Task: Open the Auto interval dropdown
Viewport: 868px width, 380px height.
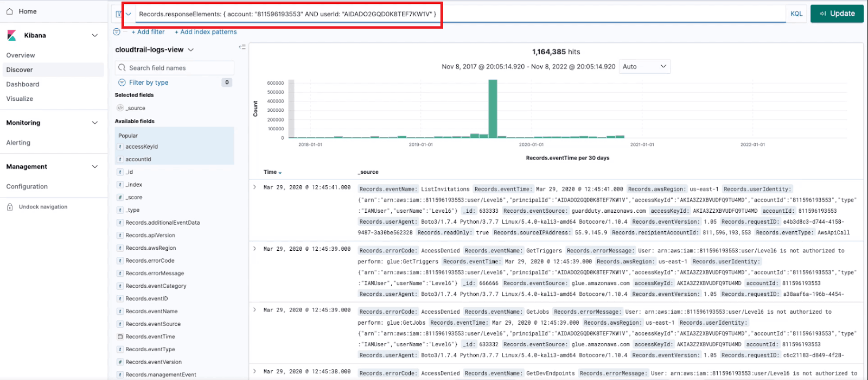Action: tap(644, 67)
